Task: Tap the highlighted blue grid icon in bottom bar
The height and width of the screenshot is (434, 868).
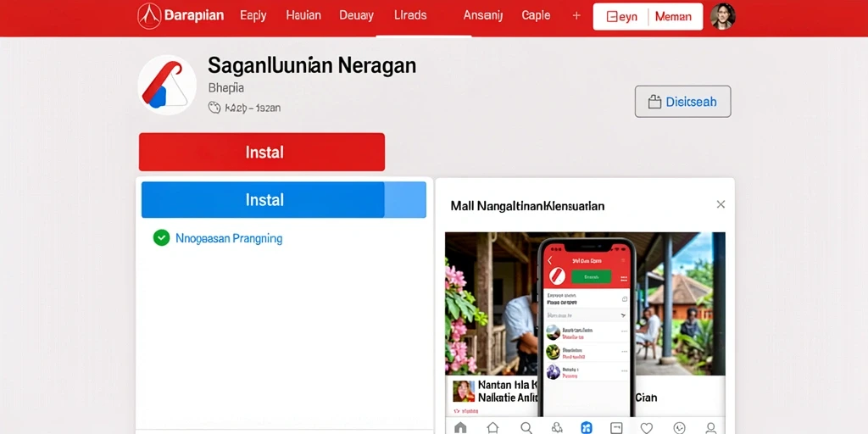Action: [x=587, y=427]
